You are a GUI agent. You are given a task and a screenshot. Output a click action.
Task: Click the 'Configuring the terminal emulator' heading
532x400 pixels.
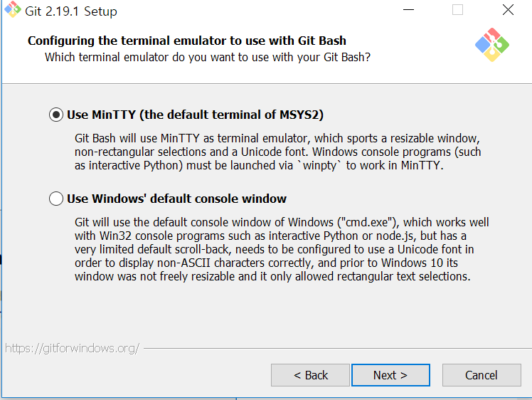pyautogui.click(x=187, y=41)
